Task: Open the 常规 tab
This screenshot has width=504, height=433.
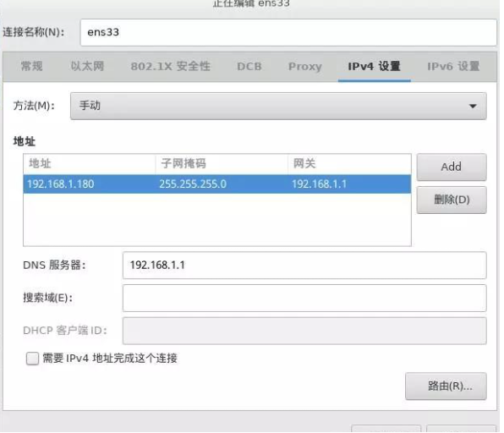Action: 31,66
